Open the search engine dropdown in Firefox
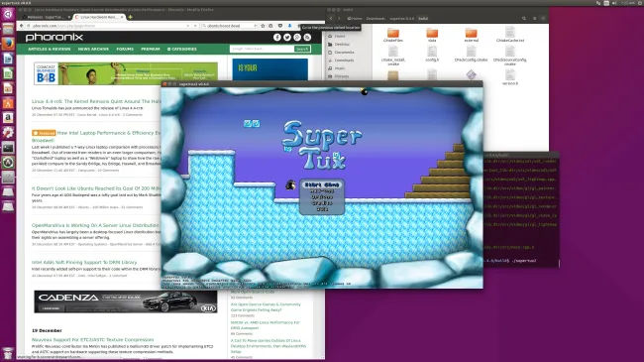Image resolution: width=644 pixels, height=362 pixels. (204, 26)
